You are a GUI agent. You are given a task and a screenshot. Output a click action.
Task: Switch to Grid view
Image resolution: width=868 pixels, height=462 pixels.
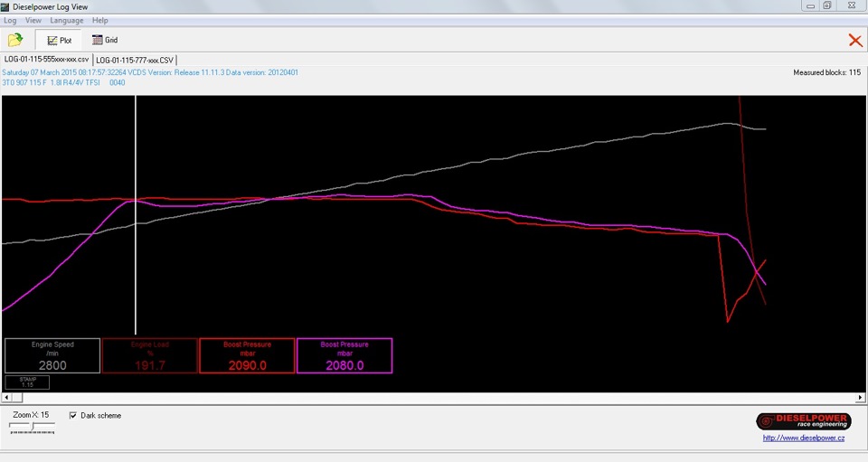pos(105,40)
